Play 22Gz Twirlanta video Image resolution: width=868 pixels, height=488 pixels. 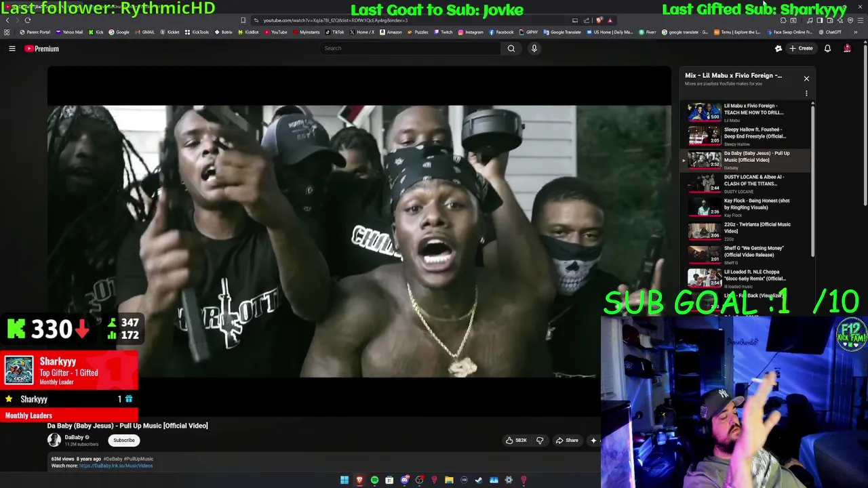point(745,231)
